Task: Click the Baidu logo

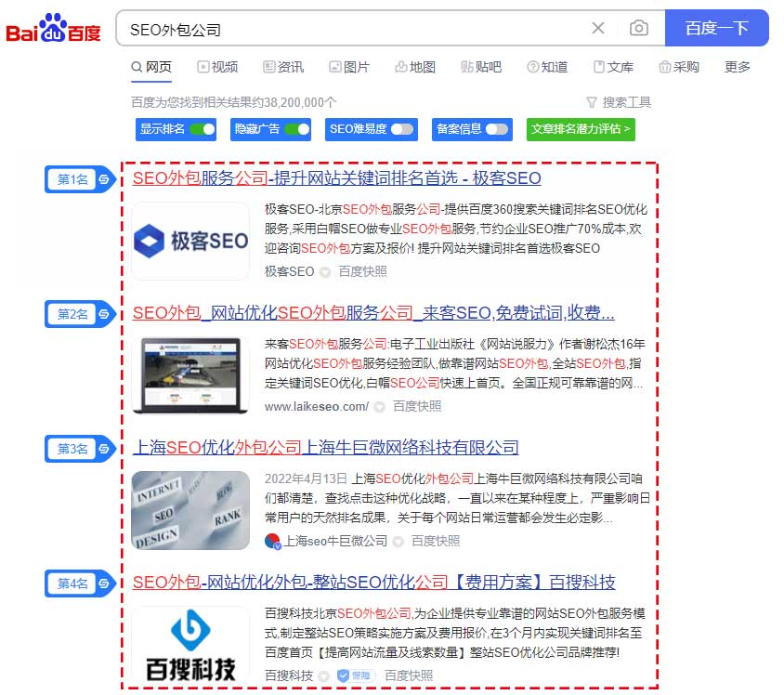Action: tap(53, 28)
